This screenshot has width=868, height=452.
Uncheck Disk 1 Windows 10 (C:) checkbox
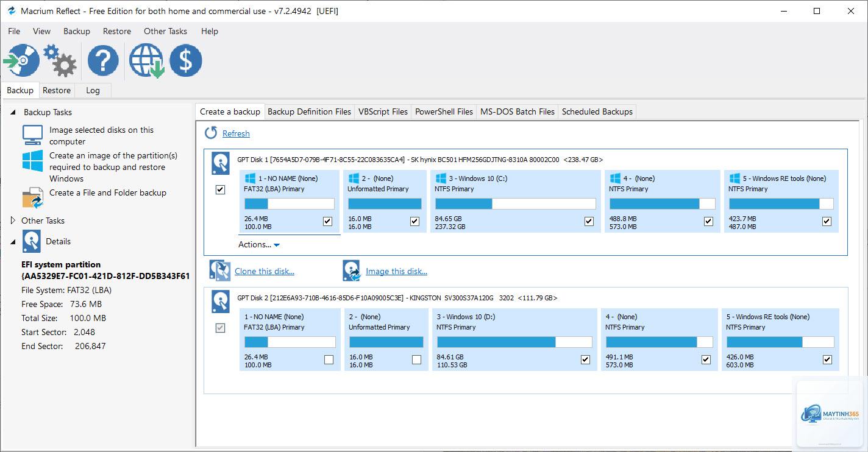click(x=589, y=221)
